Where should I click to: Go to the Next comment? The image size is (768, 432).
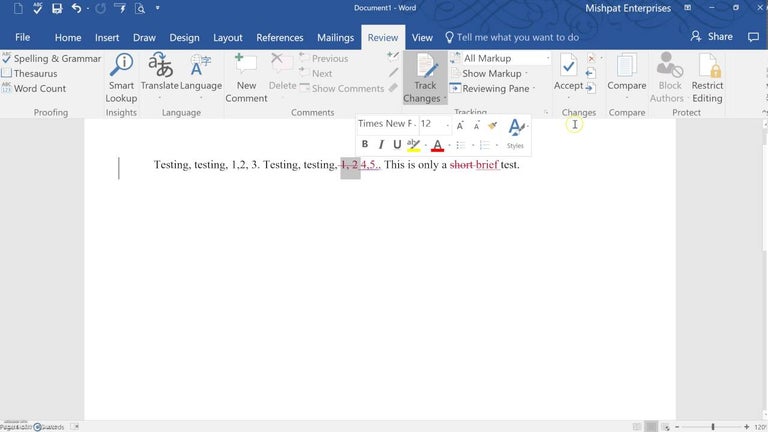tap(316, 73)
